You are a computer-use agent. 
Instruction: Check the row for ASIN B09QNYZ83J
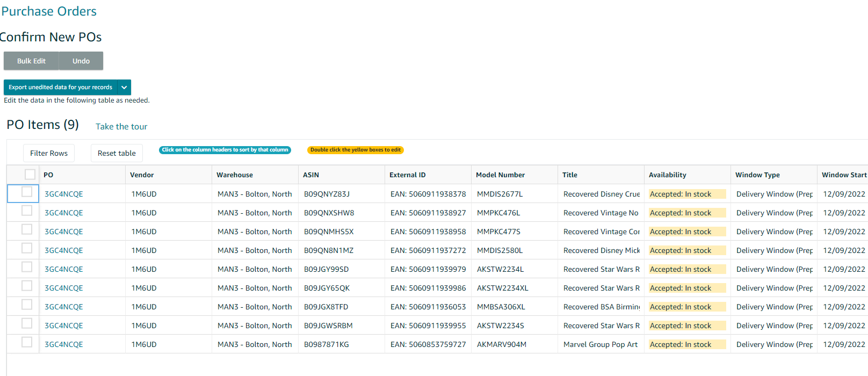pyautogui.click(x=27, y=192)
